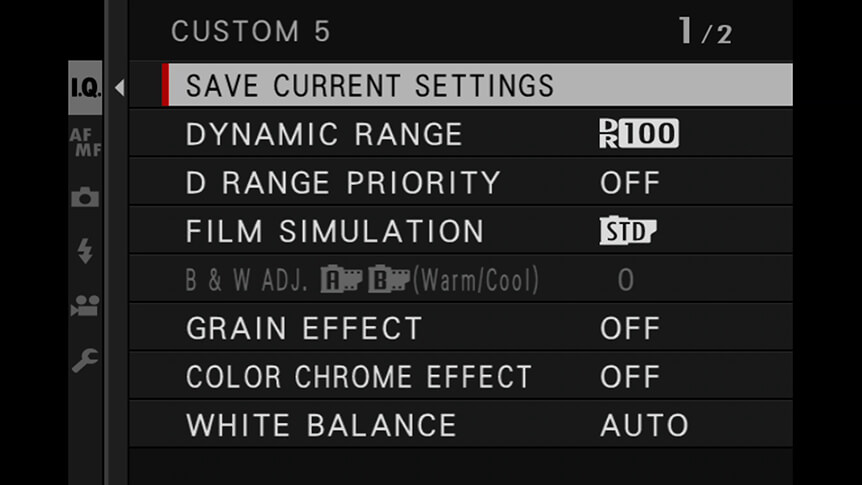This screenshot has width=862, height=485.
Task: Select the I.Q. image quality tab
Action: coord(85,87)
